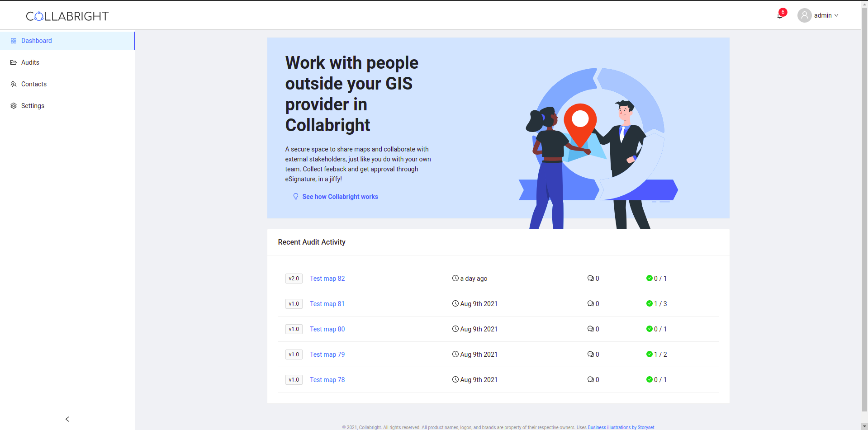The height and width of the screenshot is (430, 868).
Task: Open Test map 79 audit
Action: 327,354
